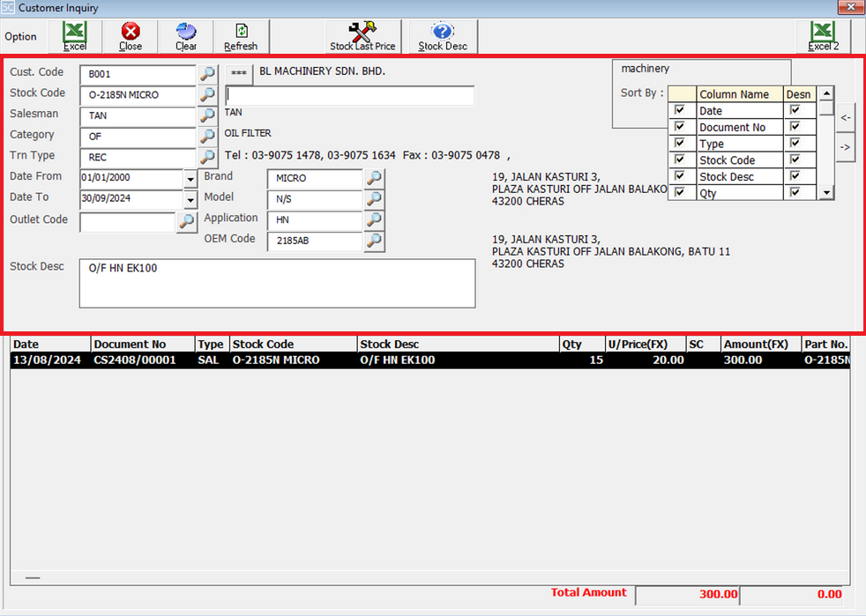Click the Date column header
866x616 pixels.
click(x=50, y=345)
